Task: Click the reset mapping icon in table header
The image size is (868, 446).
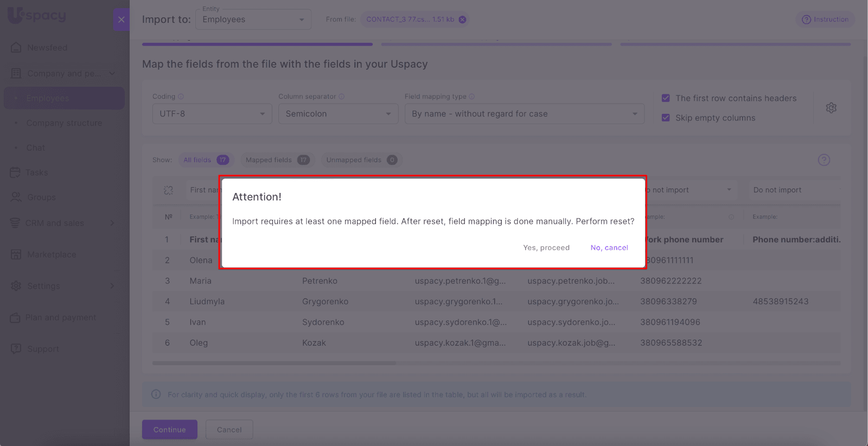Action: point(168,190)
